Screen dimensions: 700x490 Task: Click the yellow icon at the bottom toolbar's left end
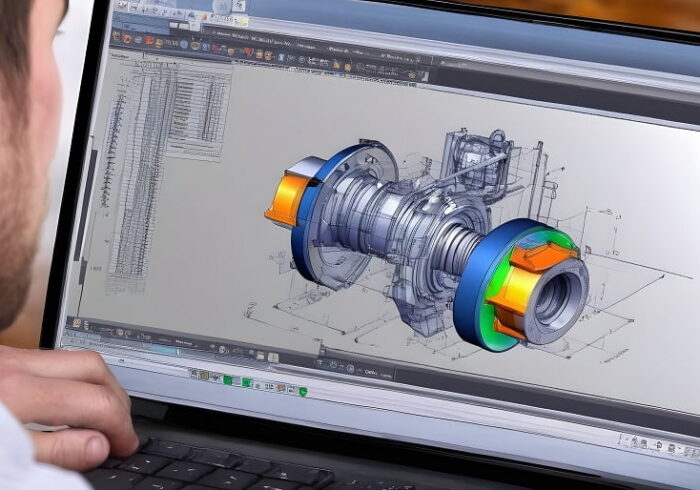click(76, 323)
